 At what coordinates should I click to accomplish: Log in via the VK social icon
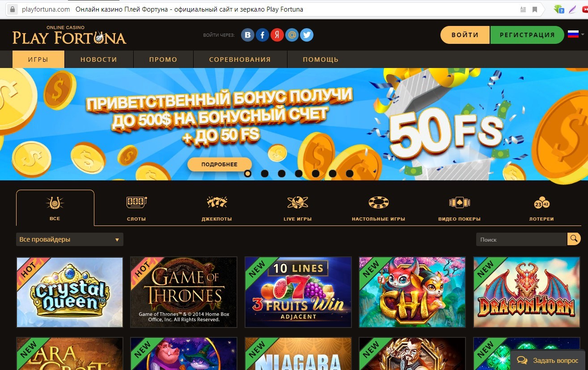click(x=248, y=35)
